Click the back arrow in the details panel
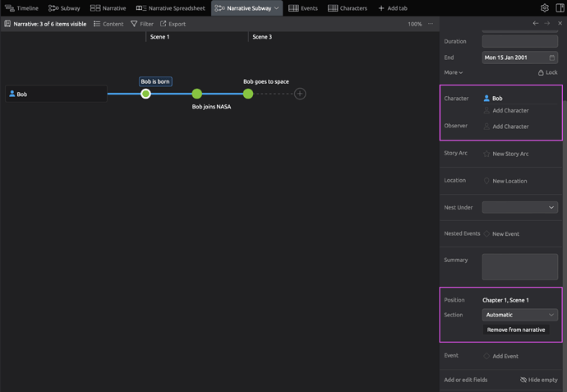This screenshot has height=392, width=567. [x=536, y=24]
